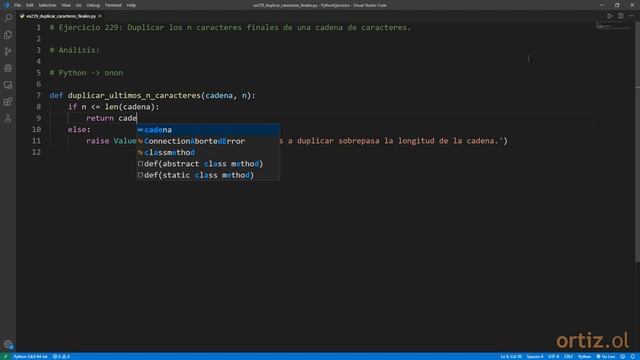Open errors and warnings count

click(x=61, y=357)
